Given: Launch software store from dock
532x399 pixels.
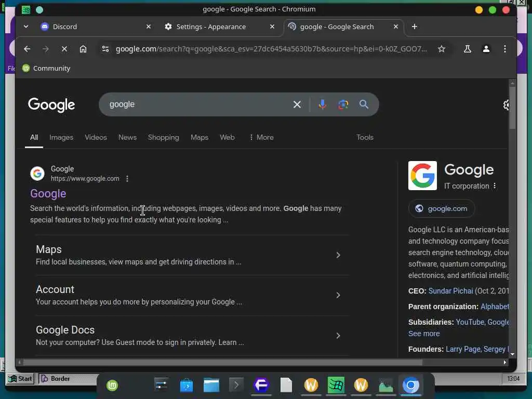Looking at the screenshot, I should click(x=187, y=385).
